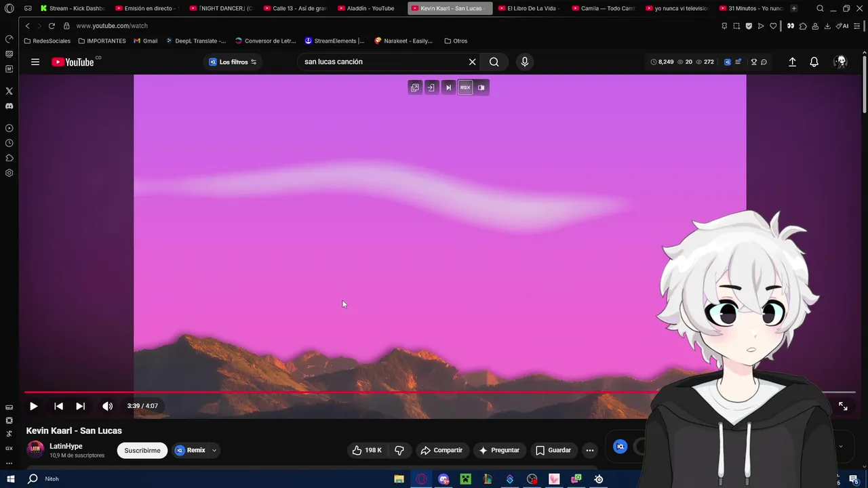Open the LatinHype channel name link
868x488 pixels.
click(x=66, y=446)
